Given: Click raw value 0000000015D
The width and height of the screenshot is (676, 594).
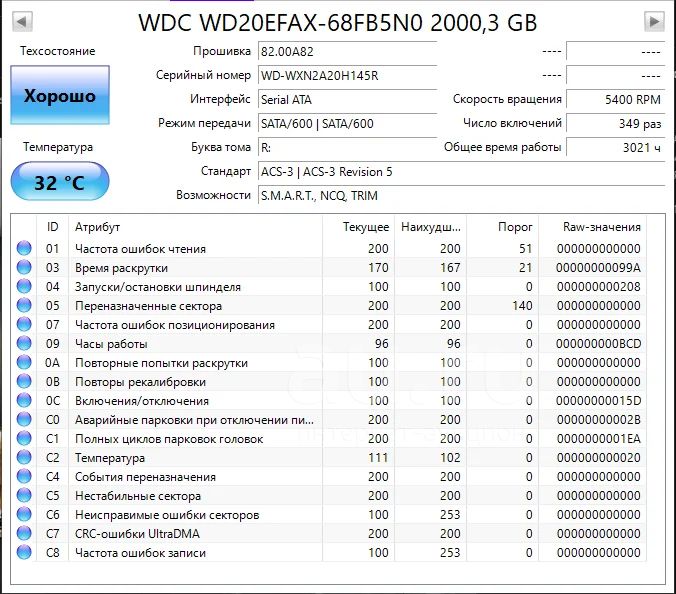Looking at the screenshot, I should click(598, 400).
